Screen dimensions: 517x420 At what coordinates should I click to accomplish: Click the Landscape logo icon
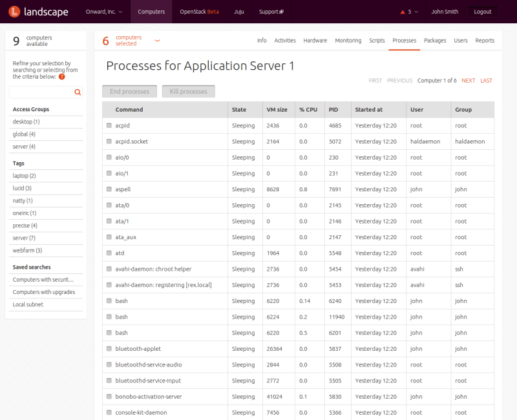pos(13,12)
